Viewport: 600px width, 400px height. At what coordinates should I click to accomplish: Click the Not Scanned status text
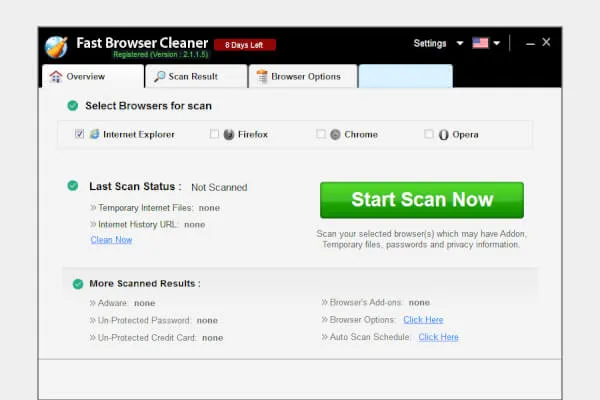219,187
